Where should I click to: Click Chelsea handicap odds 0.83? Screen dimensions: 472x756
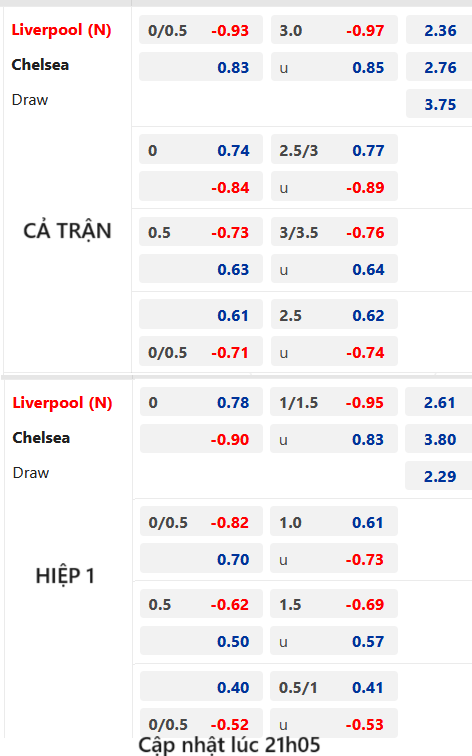[x=201, y=67]
